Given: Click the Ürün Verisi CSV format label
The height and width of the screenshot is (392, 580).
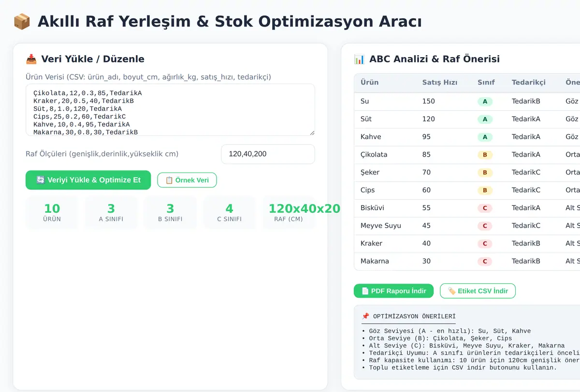Looking at the screenshot, I should pos(148,77).
